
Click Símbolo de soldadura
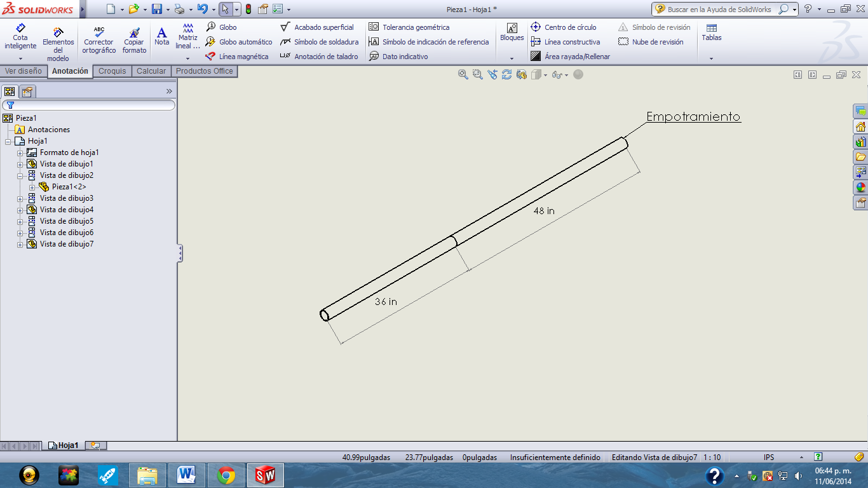320,42
